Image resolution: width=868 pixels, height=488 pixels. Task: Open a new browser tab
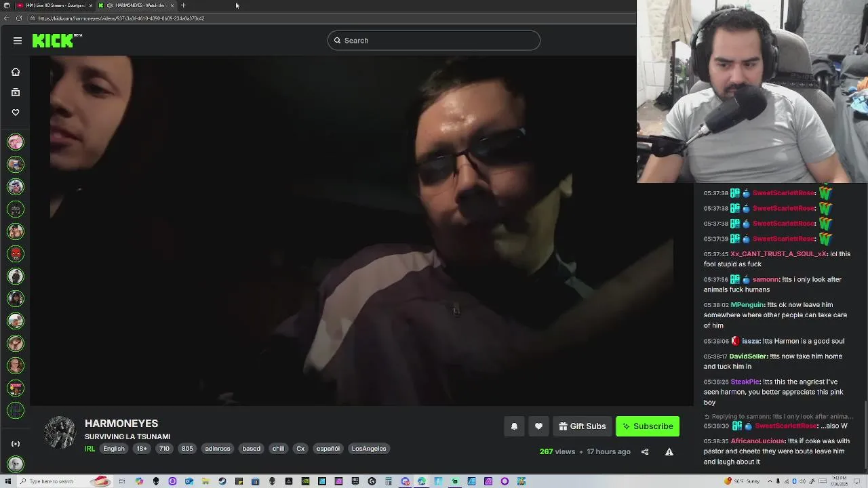pyautogui.click(x=183, y=5)
